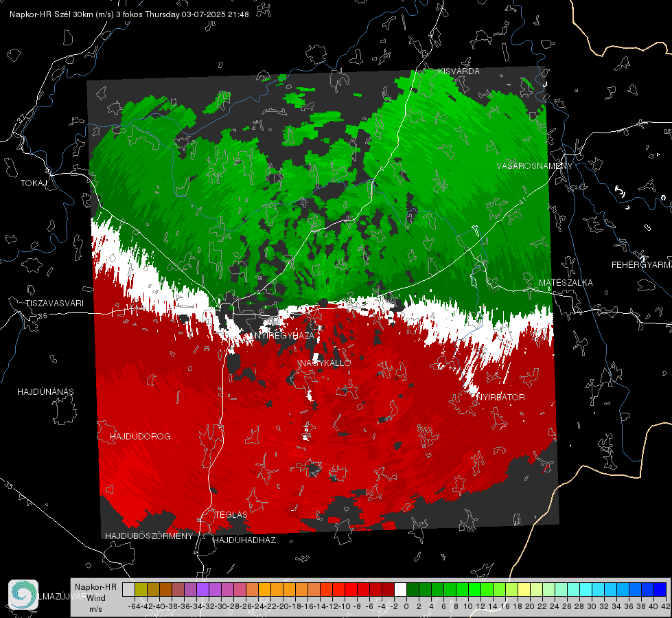Screen dimensions: 672x618
Task: Pick the yellow legend swatch between 18 and 20
Action: point(524,589)
